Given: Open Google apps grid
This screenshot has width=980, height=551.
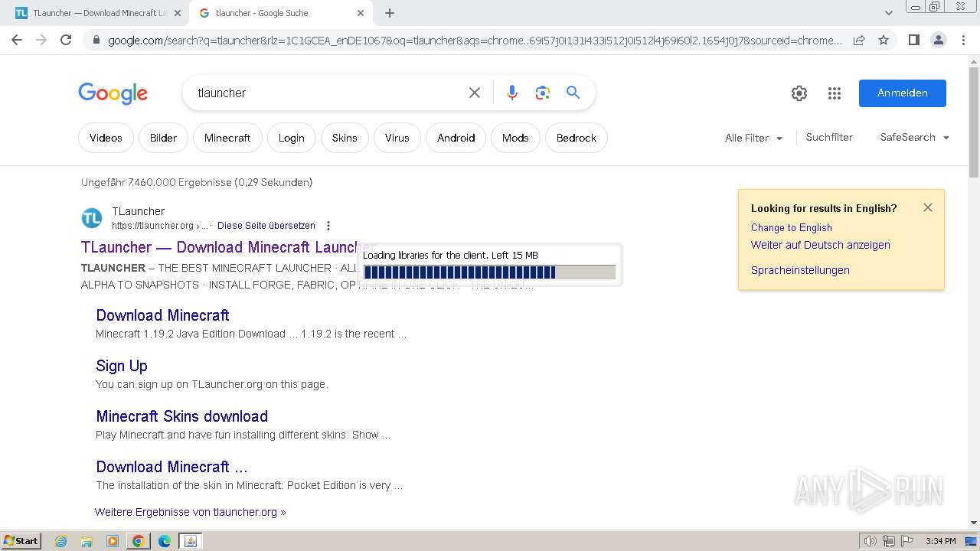Looking at the screenshot, I should tap(835, 93).
